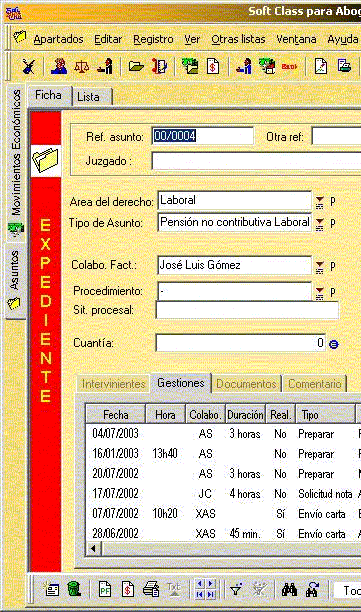Open the Editar menu
Image resolution: width=361 pixels, height=612 pixels.
tap(108, 39)
